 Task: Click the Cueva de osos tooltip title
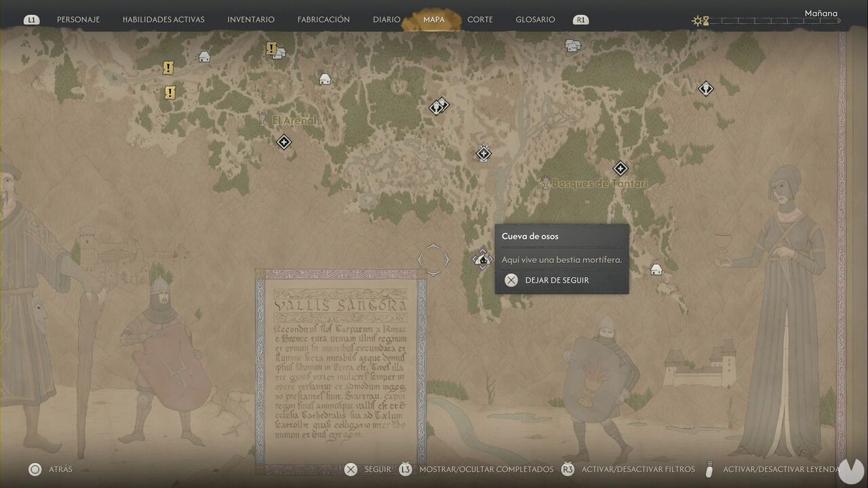click(x=530, y=237)
